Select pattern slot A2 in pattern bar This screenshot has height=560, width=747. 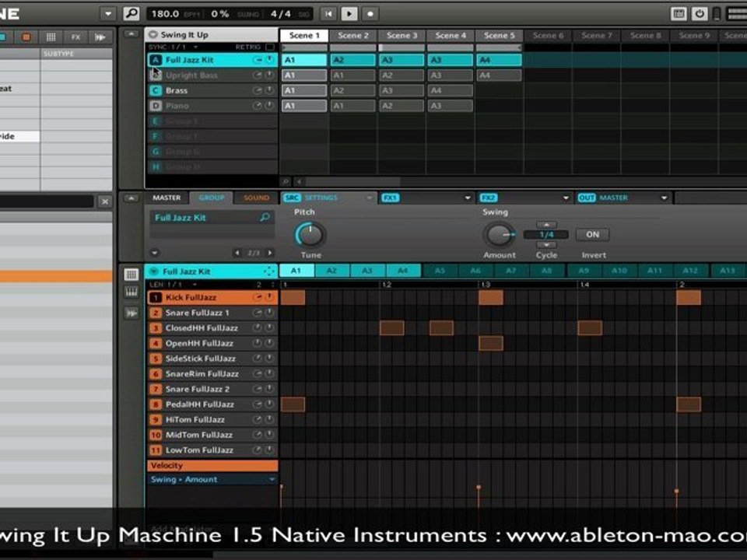click(331, 271)
